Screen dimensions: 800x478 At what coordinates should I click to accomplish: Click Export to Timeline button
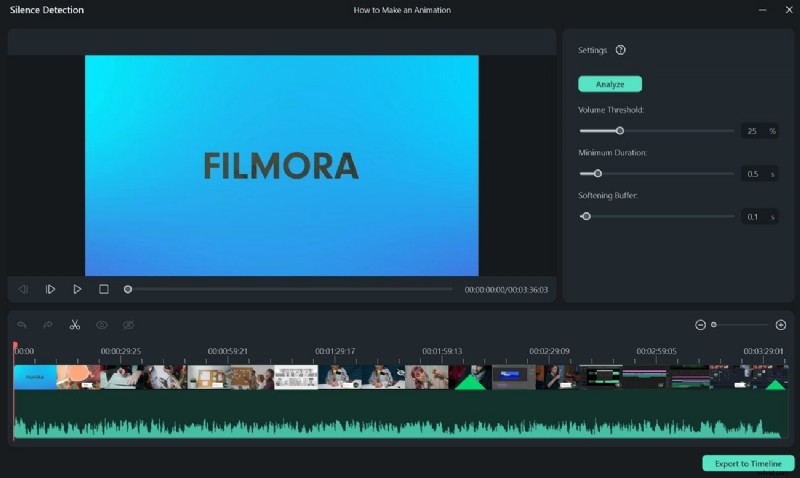(748, 463)
